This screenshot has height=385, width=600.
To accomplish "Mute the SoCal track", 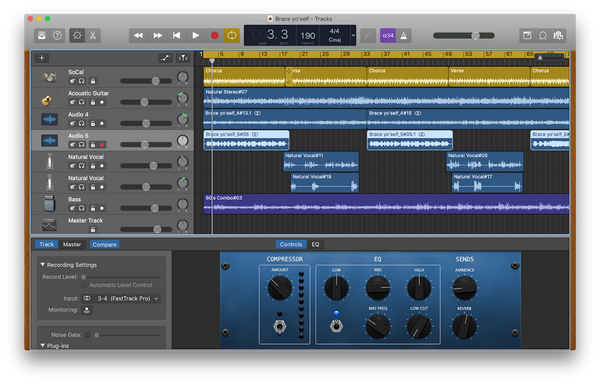I will coord(72,81).
